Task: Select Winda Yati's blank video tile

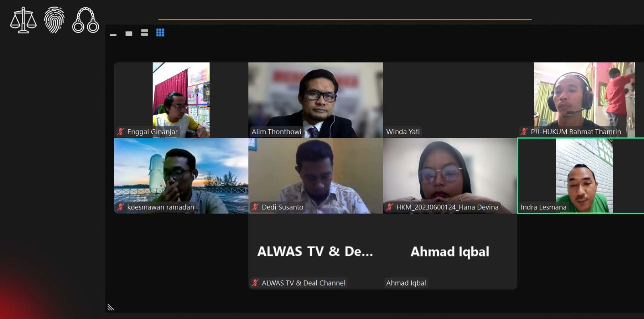Action: [x=450, y=100]
